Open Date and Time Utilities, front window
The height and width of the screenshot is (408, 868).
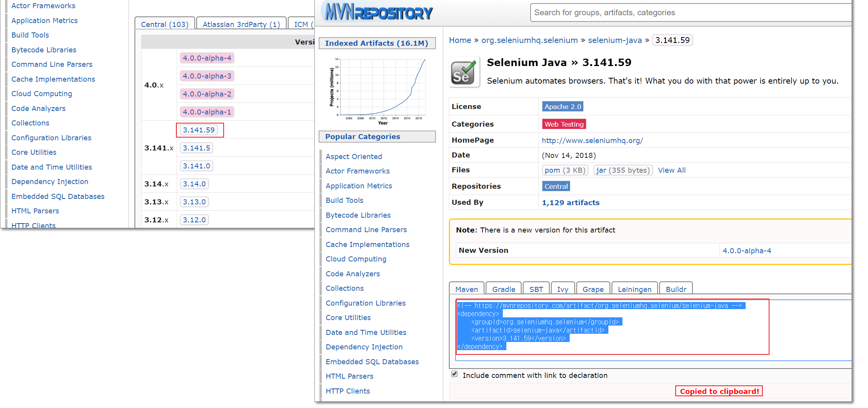[366, 332]
